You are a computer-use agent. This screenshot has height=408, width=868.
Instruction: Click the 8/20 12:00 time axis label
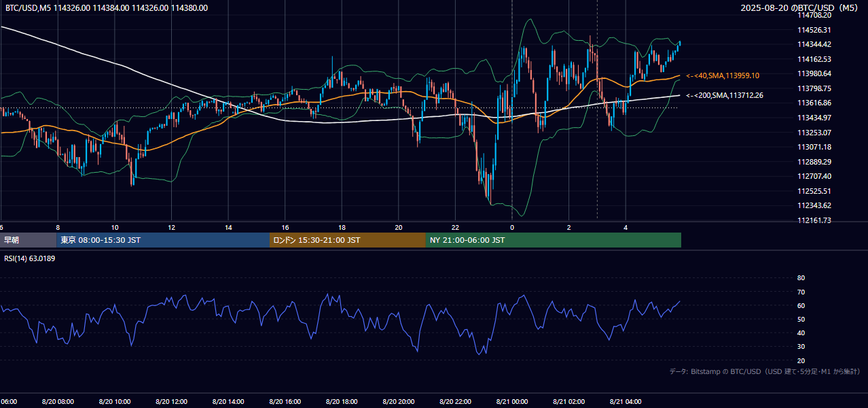(171, 402)
